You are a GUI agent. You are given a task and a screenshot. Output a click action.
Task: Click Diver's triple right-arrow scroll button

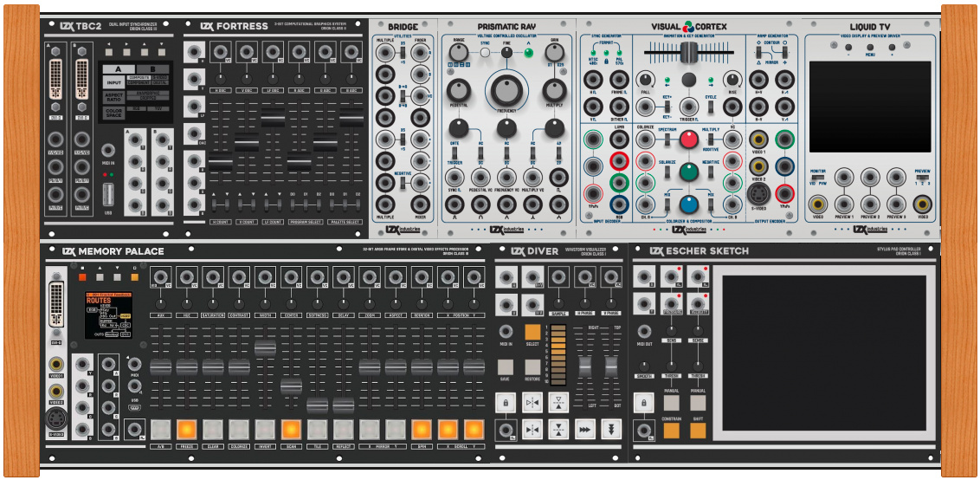[x=585, y=429]
